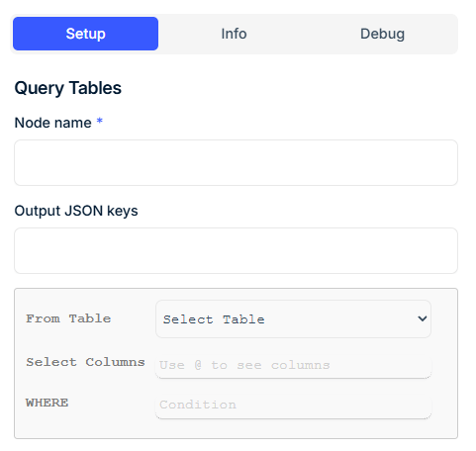The width and height of the screenshot is (476, 451).
Task: Click the Select Columns label
Action: point(85,362)
